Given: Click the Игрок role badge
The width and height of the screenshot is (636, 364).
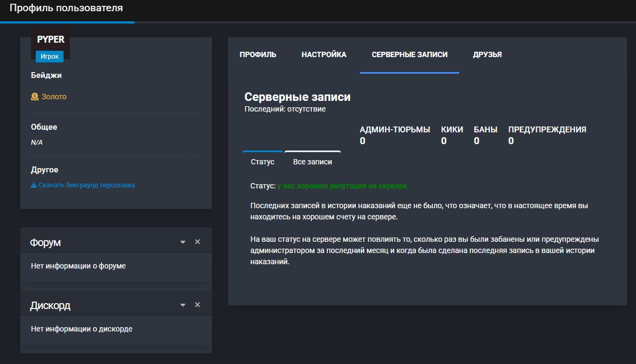Looking at the screenshot, I should coord(50,57).
